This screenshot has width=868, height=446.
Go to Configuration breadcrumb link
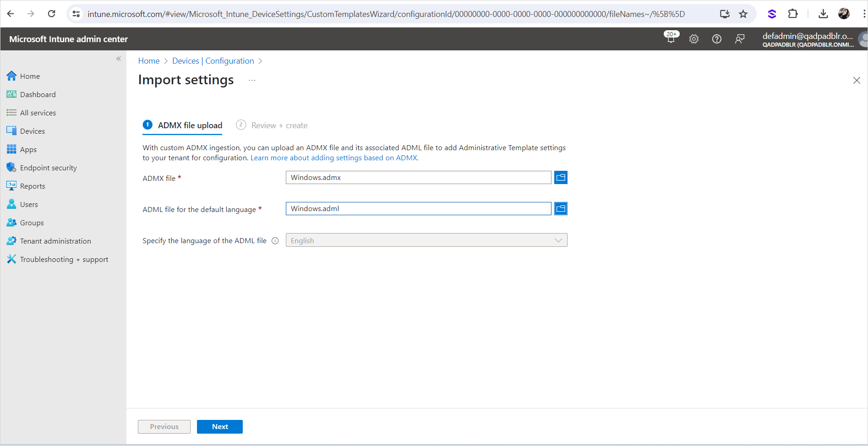click(x=229, y=61)
